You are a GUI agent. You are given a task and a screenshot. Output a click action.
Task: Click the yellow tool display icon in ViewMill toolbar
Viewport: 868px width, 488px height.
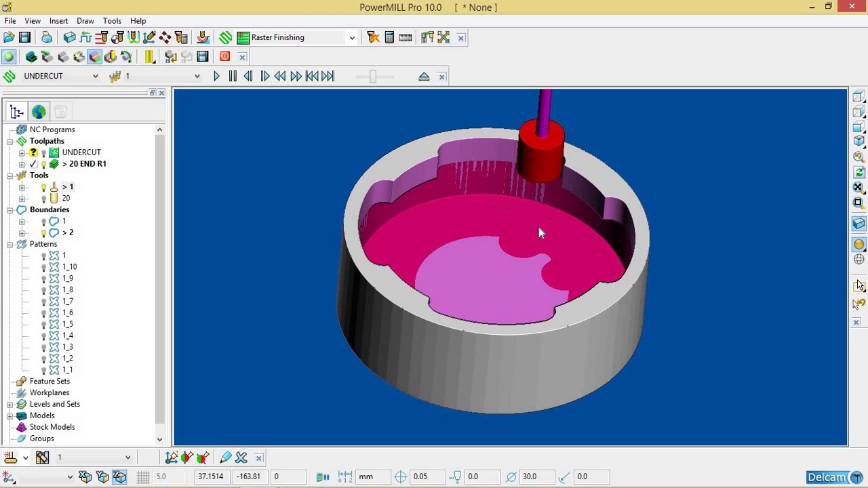coord(150,57)
